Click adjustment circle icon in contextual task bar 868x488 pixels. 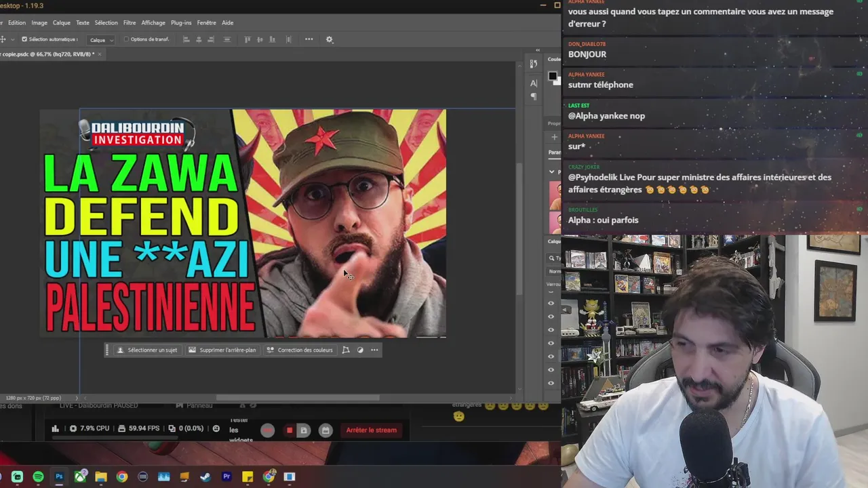point(360,350)
